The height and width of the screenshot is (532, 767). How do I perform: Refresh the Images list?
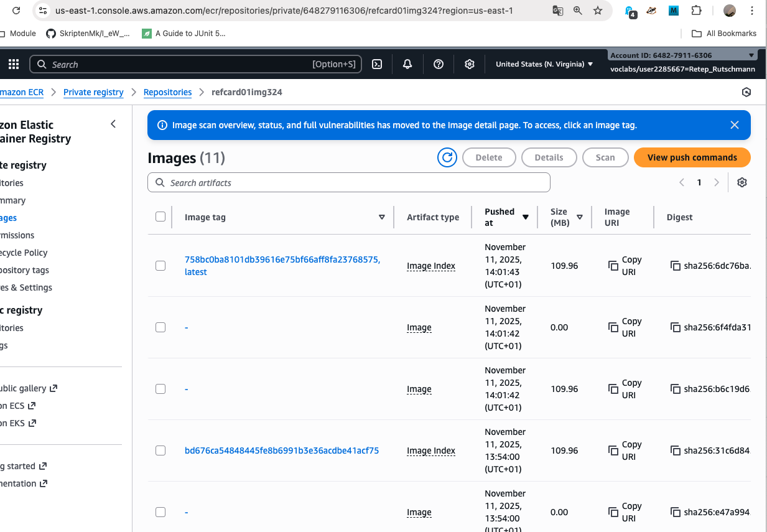pyautogui.click(x=447, y=157)
